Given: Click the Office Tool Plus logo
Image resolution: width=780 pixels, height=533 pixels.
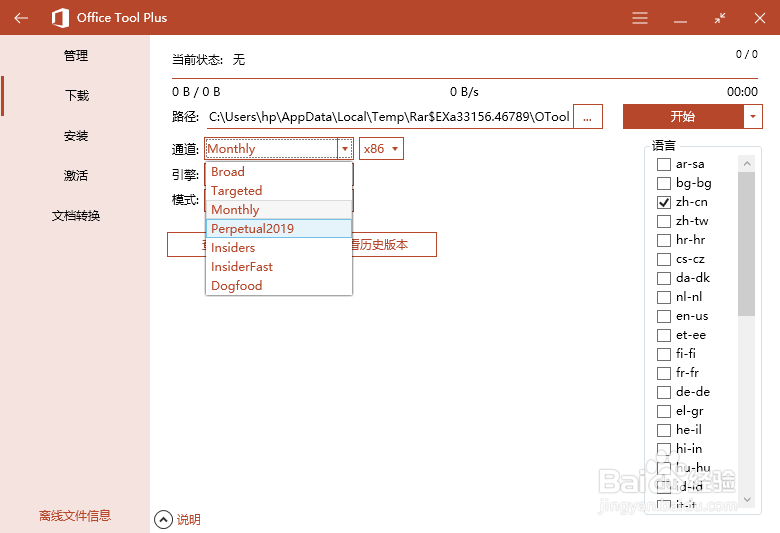Looking at the screenshot, I should coord(60,18).
